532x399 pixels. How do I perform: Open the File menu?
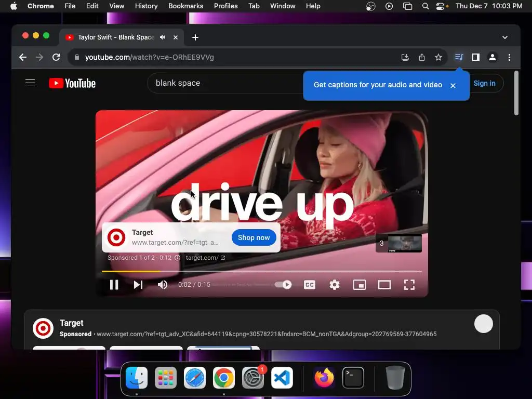click(x=70, y=6)
